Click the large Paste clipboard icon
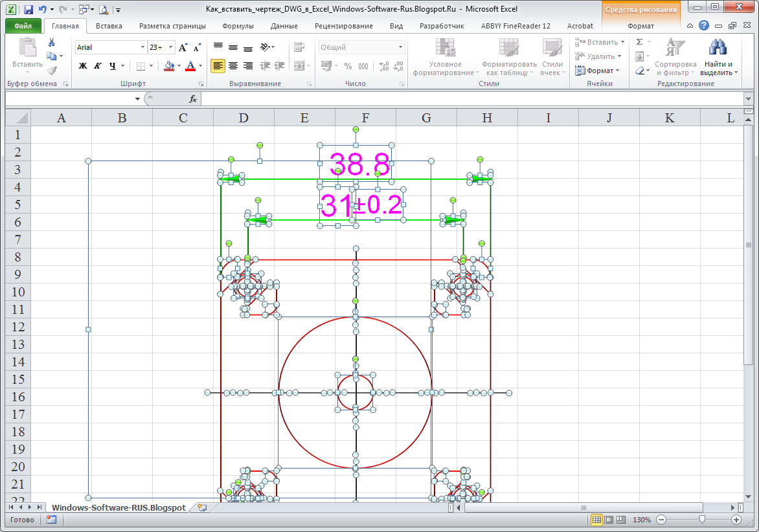Viewport: 759px width, 532px height. 28,49
